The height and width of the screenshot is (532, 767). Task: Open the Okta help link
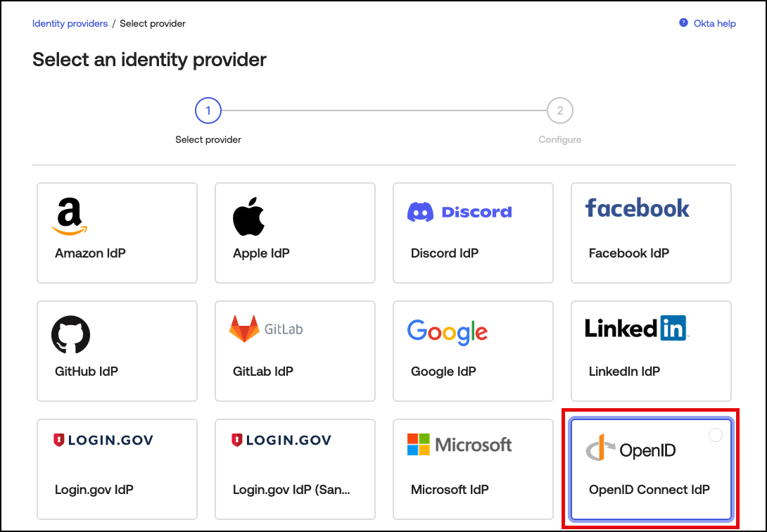click(713, 23)
